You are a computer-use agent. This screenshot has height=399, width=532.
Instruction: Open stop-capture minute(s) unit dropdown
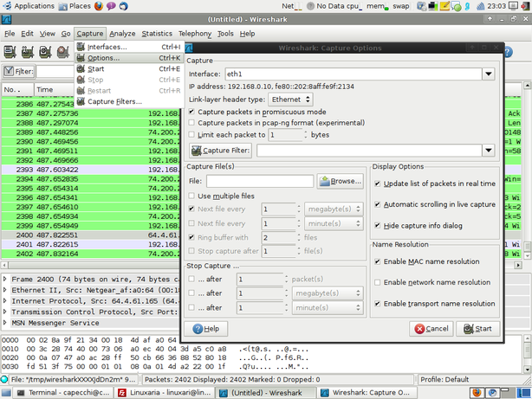click(328, 307)
